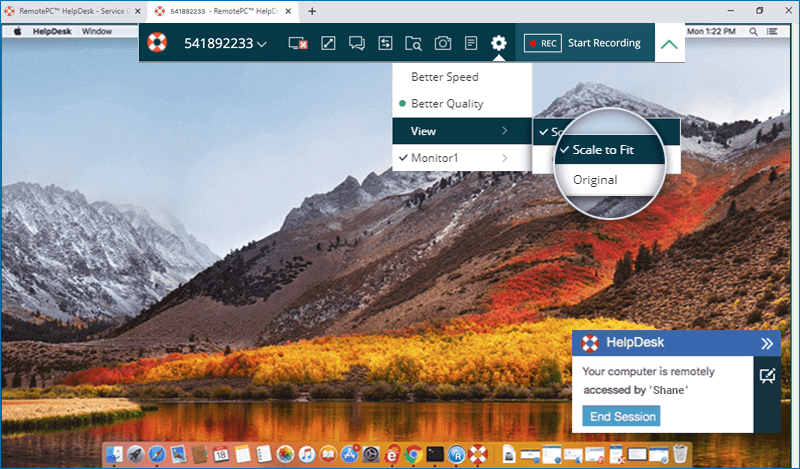
Task: Open the sticky notes icon
Action: coord(470,44)
